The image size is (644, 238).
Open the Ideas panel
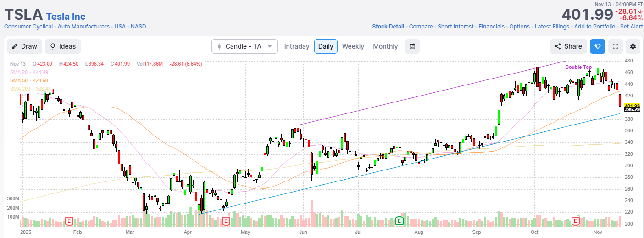(x=63, y=46)
